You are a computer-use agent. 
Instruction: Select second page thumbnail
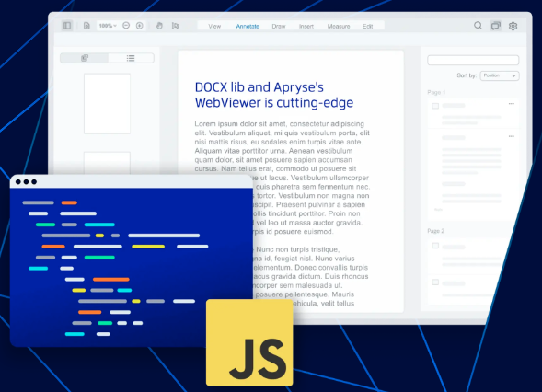click(107, 163)
